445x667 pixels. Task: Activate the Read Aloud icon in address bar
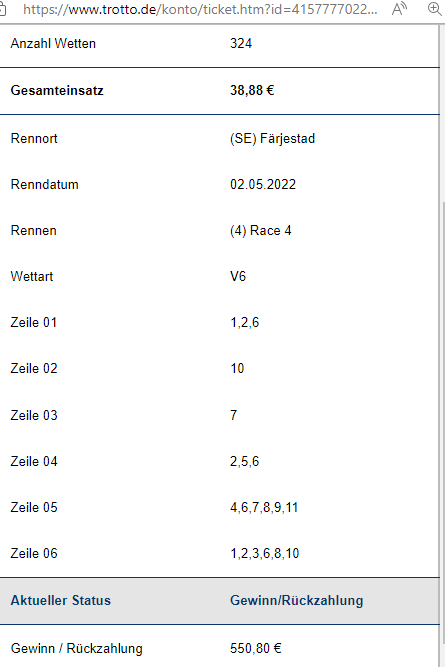(x=399, y=9)
